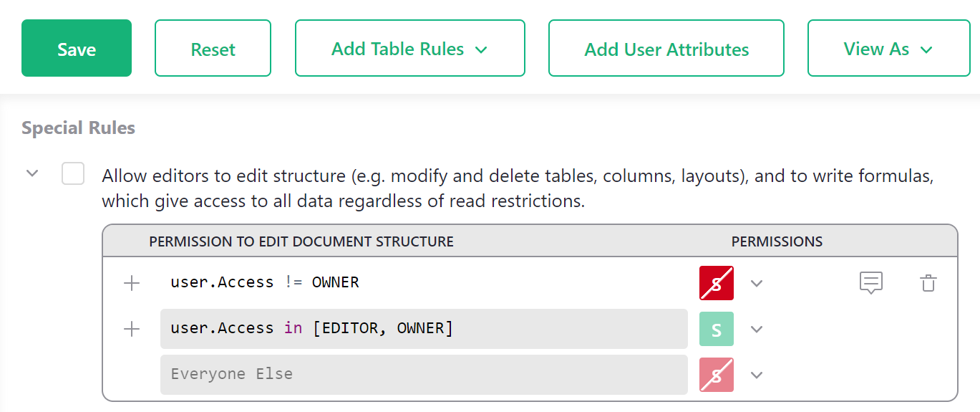Add a memo comment to the != OWNER rule
980x412 pixels.
[x=871, y=283]
